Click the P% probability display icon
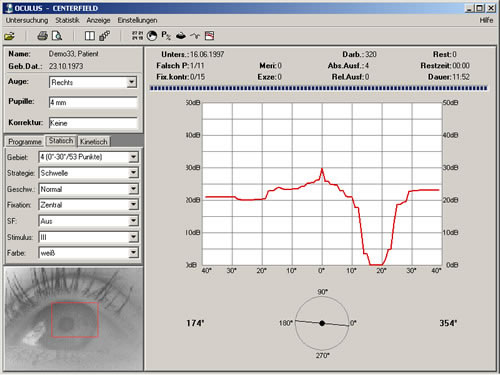This screenshot has height=375, width=500. point(166,35)
